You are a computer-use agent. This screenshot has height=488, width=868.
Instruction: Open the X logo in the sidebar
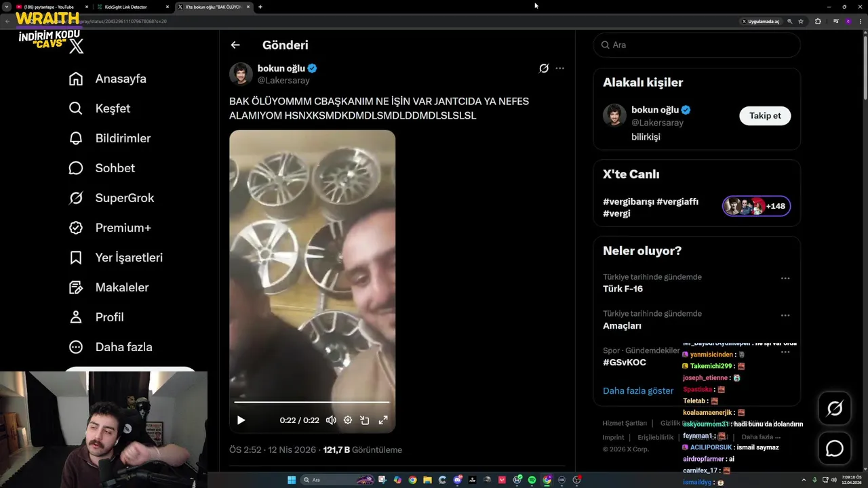(76, 46)
